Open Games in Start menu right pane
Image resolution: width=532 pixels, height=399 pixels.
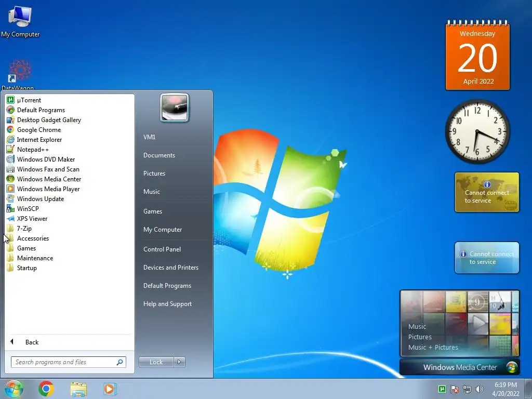153,211
